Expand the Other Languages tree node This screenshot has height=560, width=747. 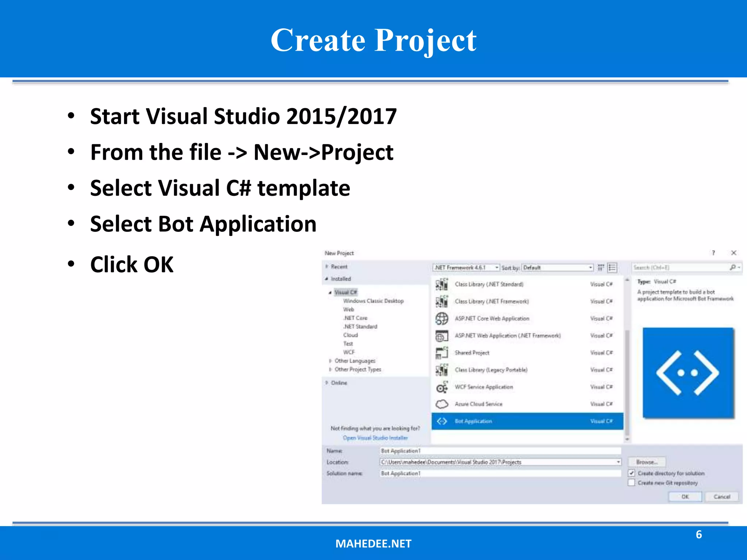click(x=330, y=361)
